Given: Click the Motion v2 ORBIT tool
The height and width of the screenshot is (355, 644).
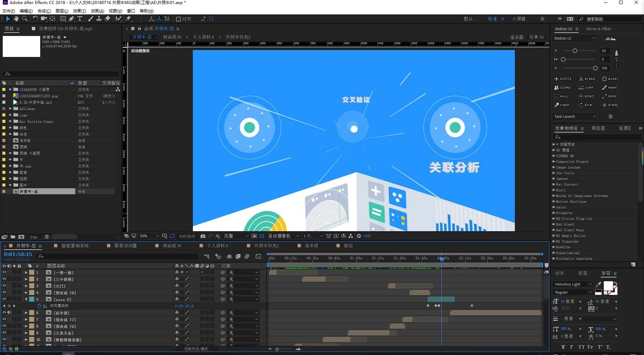Looking at the screenshot, I should pyautogui.click(x=587, y=96).
